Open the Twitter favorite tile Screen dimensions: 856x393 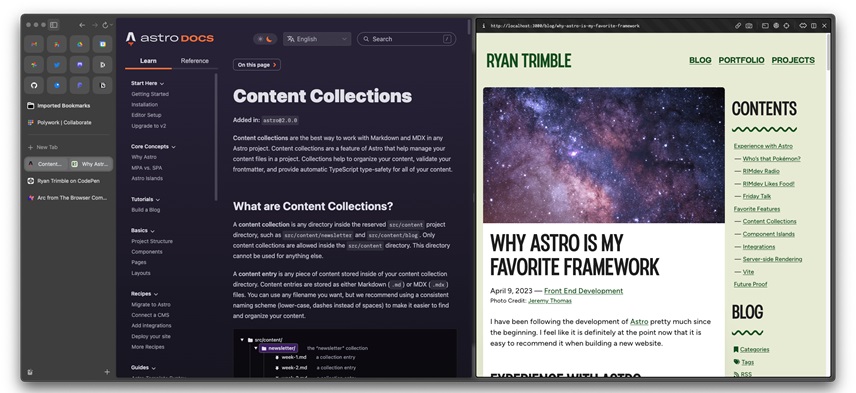tap(57, 64)
